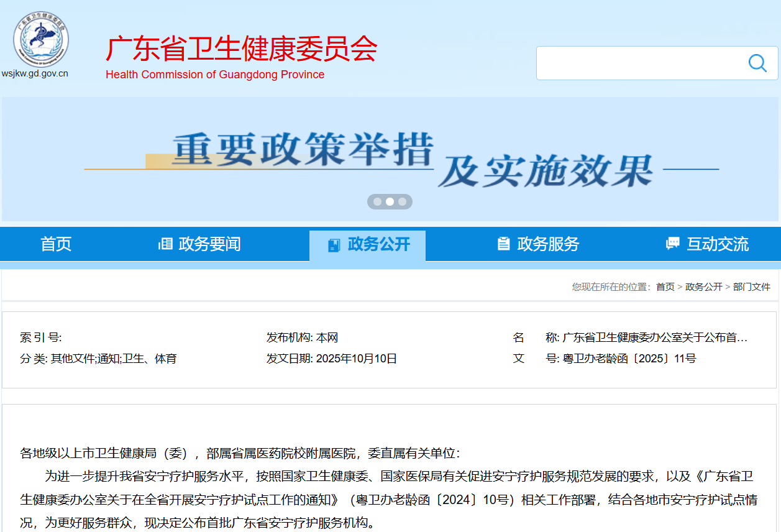The height and width of the screenshot is (532, 781).
Task: Click 部门文件 in the breadcrumb trail
Action: coord(751,287)
